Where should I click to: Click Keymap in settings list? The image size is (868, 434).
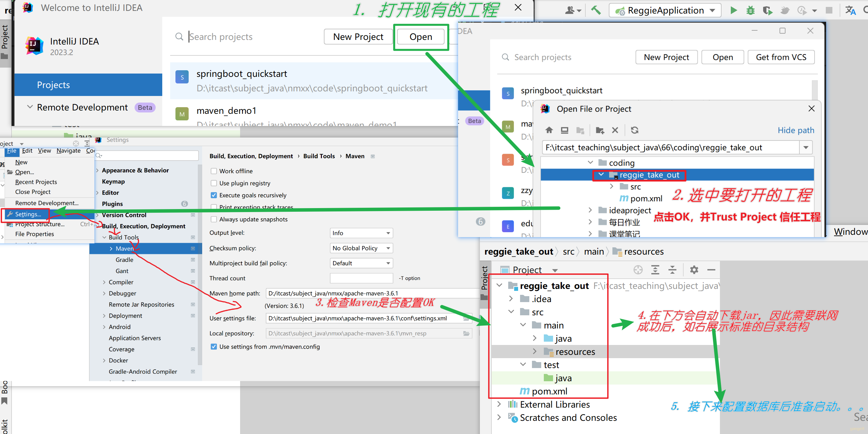click(x=113, y=182)
